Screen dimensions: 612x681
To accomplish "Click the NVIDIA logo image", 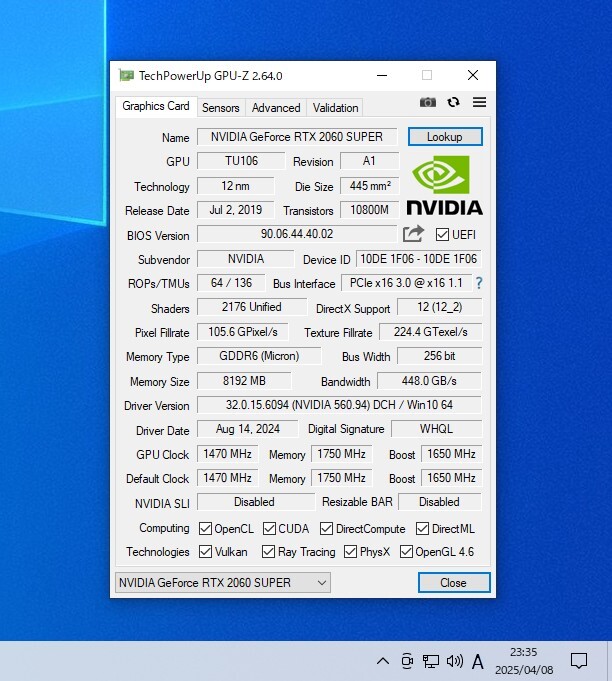I will [x=445, y=185].
